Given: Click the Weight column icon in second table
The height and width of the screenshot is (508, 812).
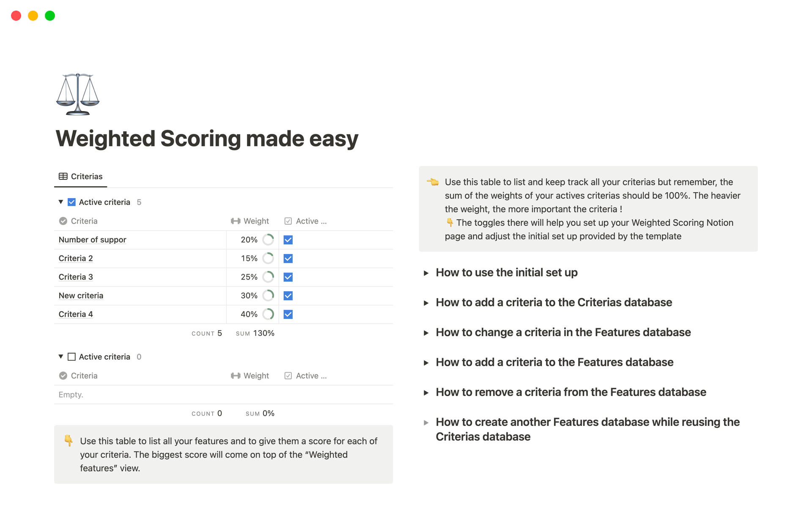Looking at the screenshot, I should (x=236, y=375).
